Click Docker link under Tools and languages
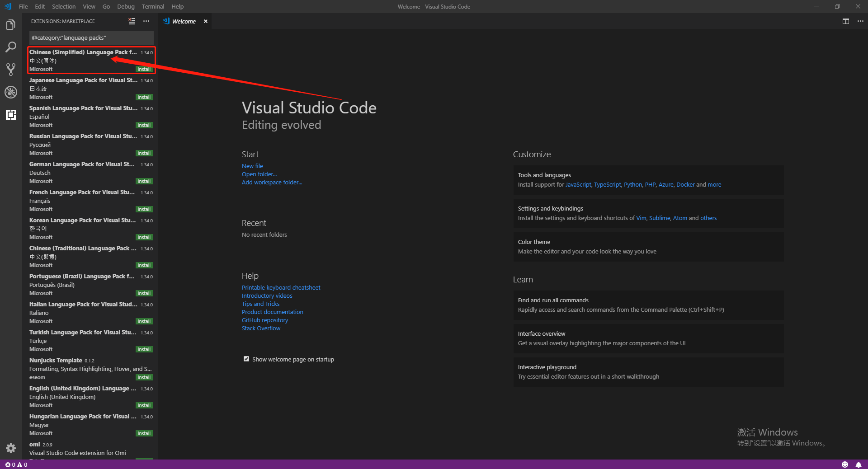The image size is (868, 469). click(x=685, y=184)
